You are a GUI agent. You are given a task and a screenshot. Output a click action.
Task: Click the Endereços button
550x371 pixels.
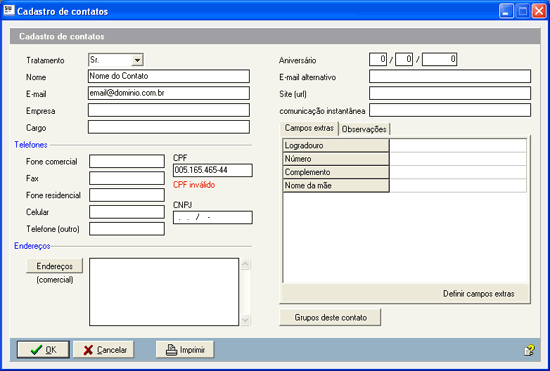[x=55, y=266]
